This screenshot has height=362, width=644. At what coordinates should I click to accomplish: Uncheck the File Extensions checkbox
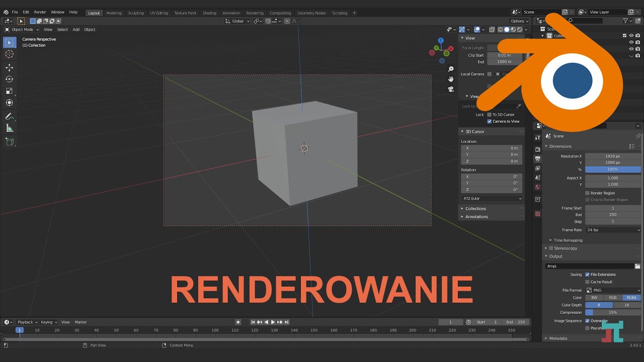587,275
